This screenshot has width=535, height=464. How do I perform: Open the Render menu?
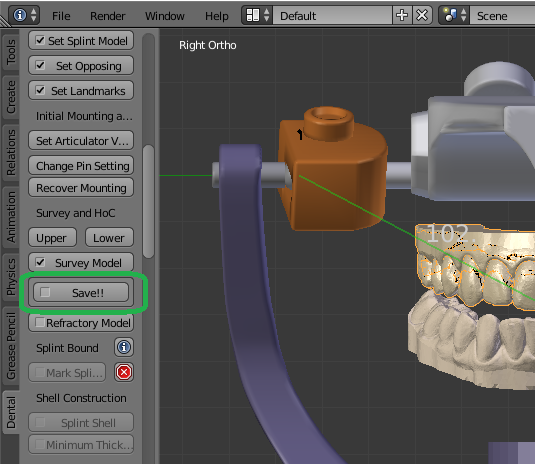tap(107, 16)
